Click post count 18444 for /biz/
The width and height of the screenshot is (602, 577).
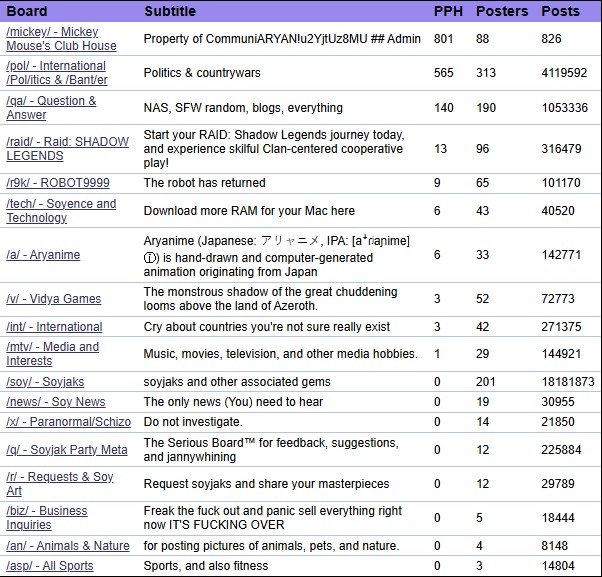pyautogui.click(x=558, y=517)
